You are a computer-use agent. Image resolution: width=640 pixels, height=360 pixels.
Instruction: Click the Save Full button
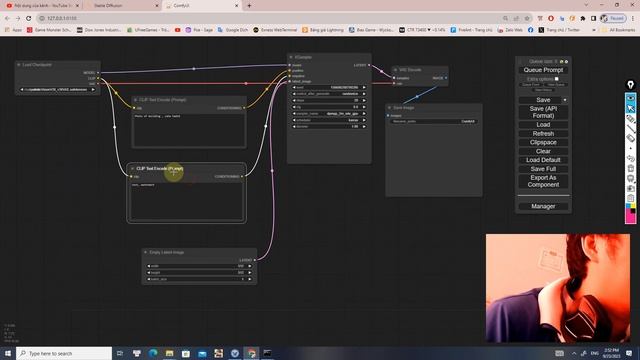coord(543,169)
